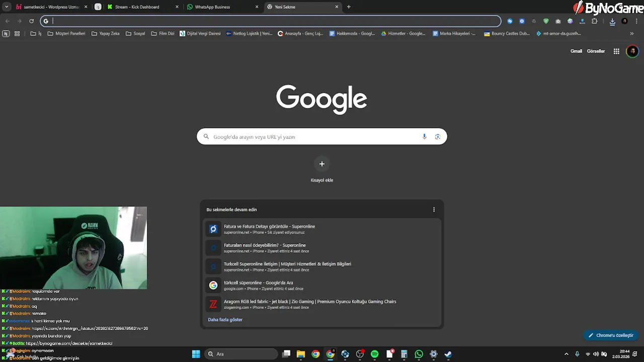Open Görseller link
The height and width of the screenshot is (362, 644).
point(596,51)
